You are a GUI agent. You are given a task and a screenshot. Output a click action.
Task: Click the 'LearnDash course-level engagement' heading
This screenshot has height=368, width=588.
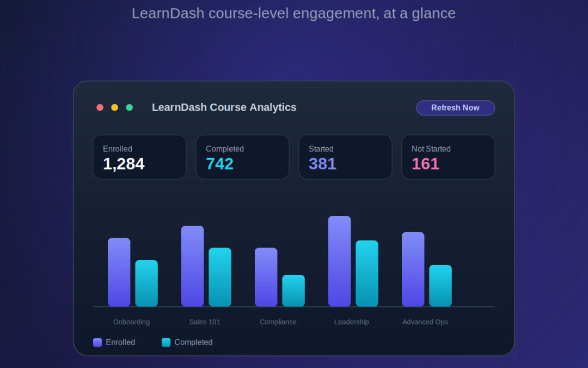pyautogui.click(x=293, y=13)
